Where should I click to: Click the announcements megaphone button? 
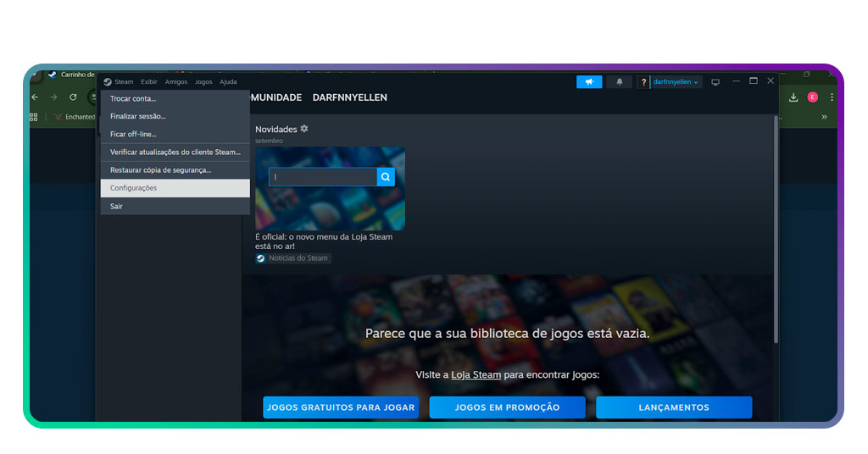point(589,82)
